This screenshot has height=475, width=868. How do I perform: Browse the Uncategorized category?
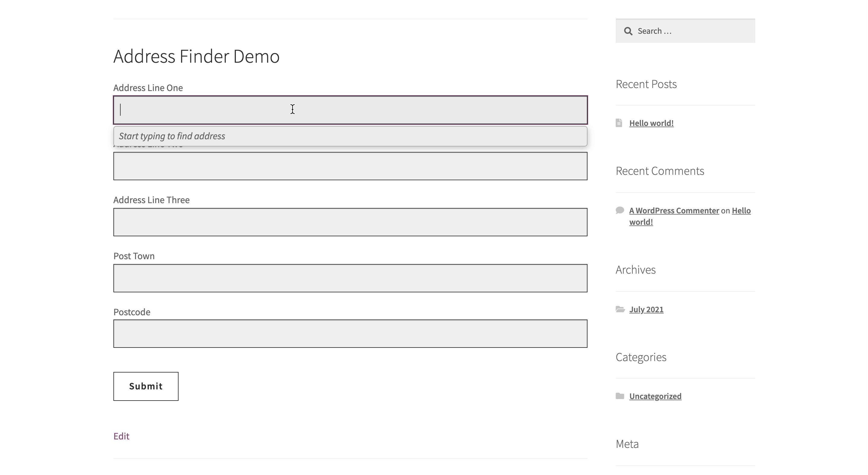coord(655,396)
